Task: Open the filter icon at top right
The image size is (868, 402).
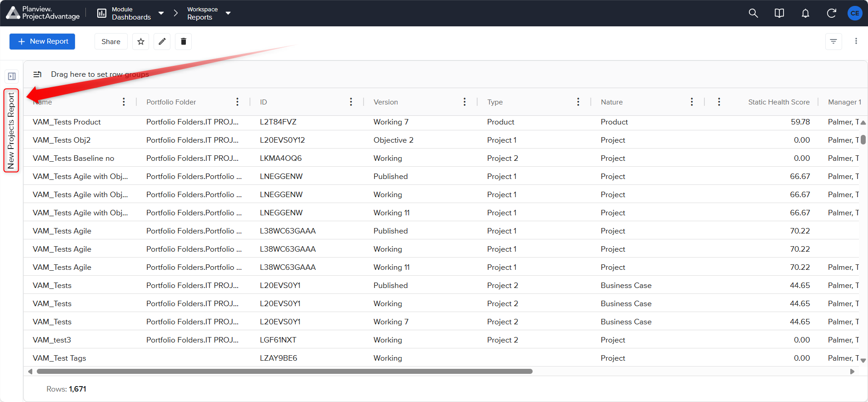Action: [833, 41]
